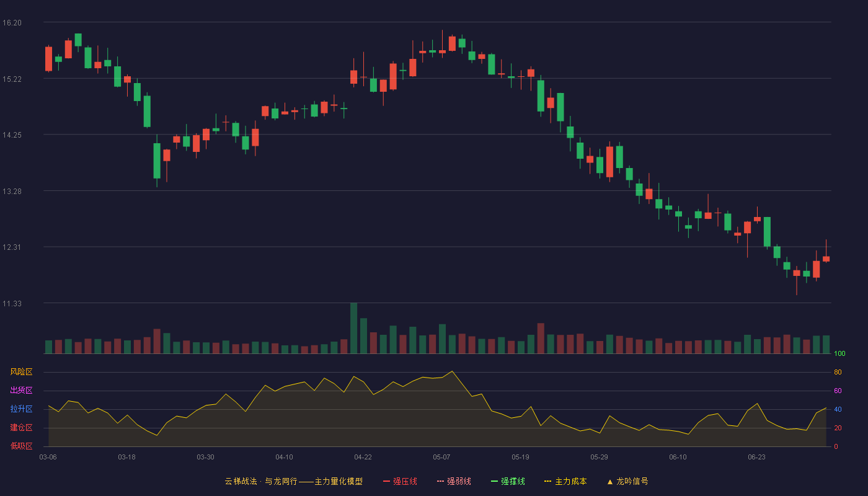Click the 05-19 date label
This screenshot has height=496, width=868.
(x=520, y=457)
